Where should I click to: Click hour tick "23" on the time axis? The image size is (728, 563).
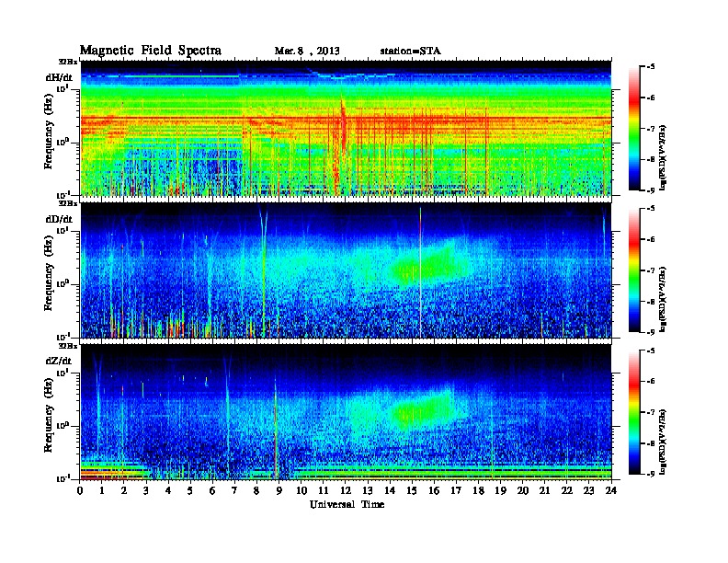(589, 490)
